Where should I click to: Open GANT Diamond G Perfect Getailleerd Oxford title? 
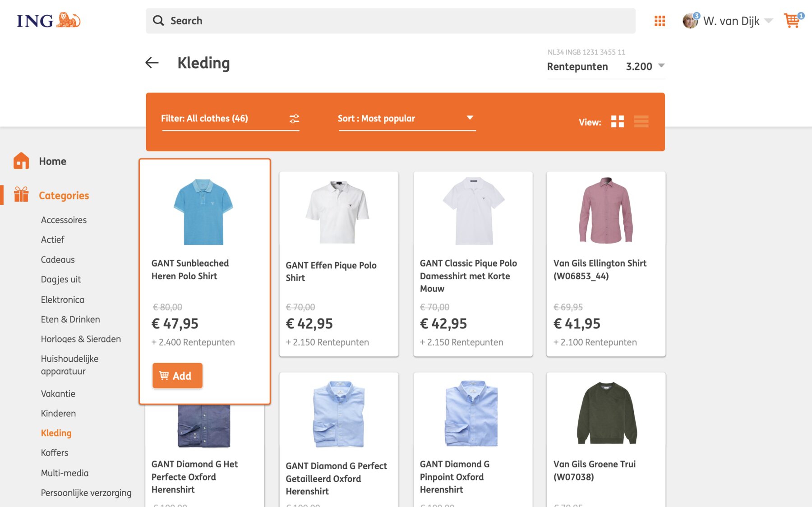click(336, 479)
